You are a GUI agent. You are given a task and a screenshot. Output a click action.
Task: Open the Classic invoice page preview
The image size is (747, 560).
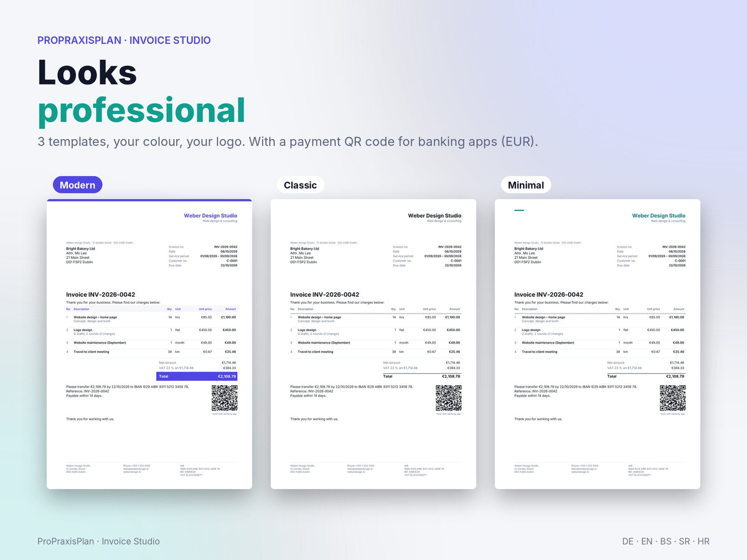374,344
